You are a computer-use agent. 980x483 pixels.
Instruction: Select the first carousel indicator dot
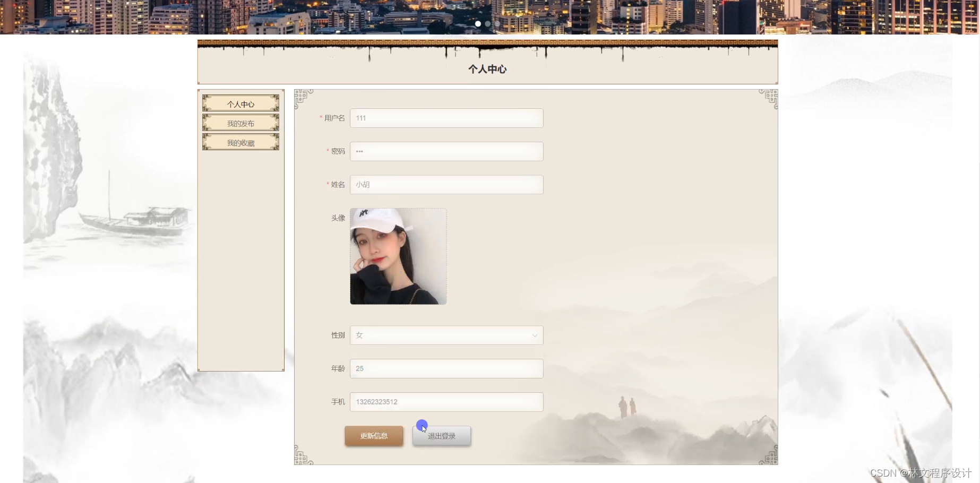(x=478, y=23)
